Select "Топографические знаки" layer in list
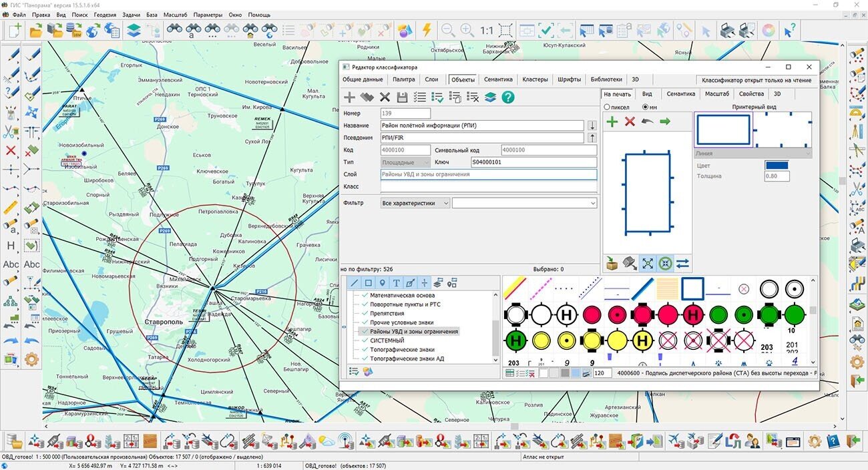 point(402,349)
